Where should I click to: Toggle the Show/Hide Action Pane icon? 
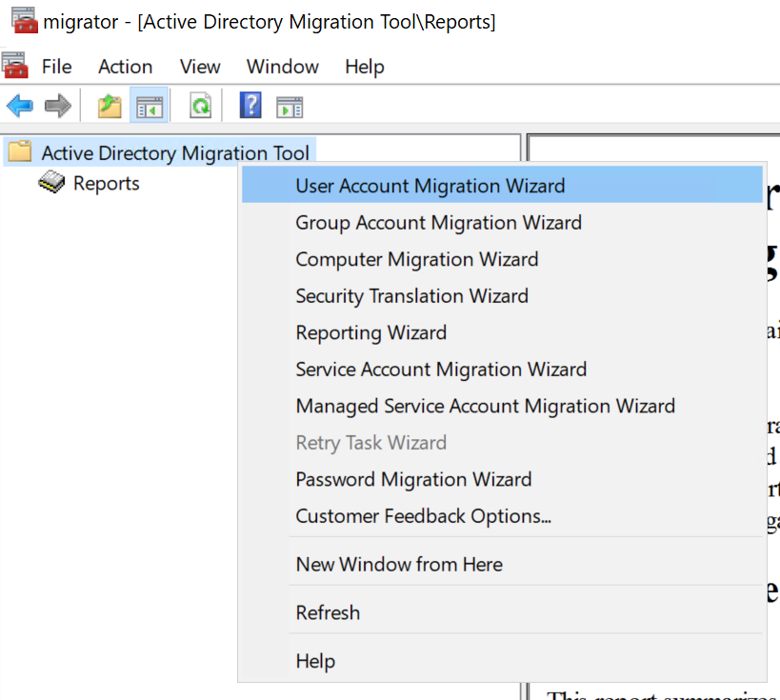(x=290, y=107)
